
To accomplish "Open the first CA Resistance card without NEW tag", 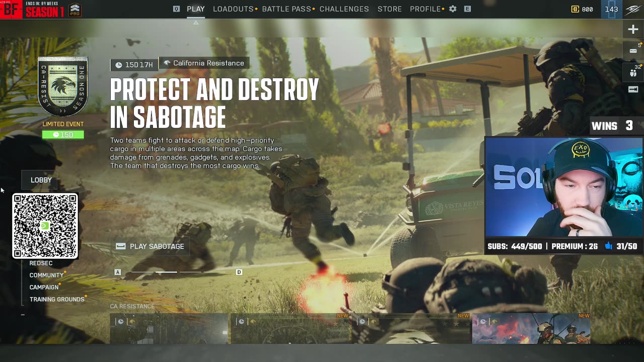I will coord(169,328).
